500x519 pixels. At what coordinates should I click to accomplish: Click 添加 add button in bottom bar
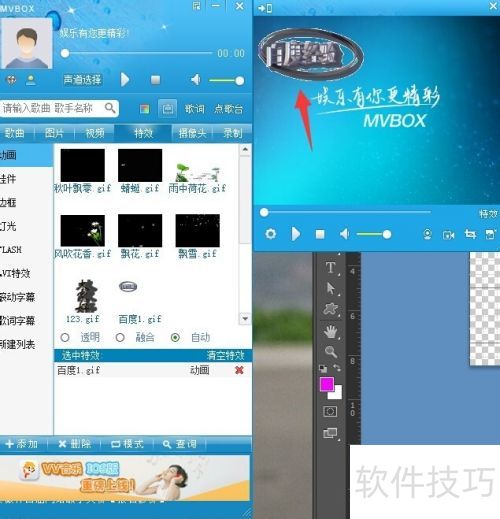click(22, 444)
